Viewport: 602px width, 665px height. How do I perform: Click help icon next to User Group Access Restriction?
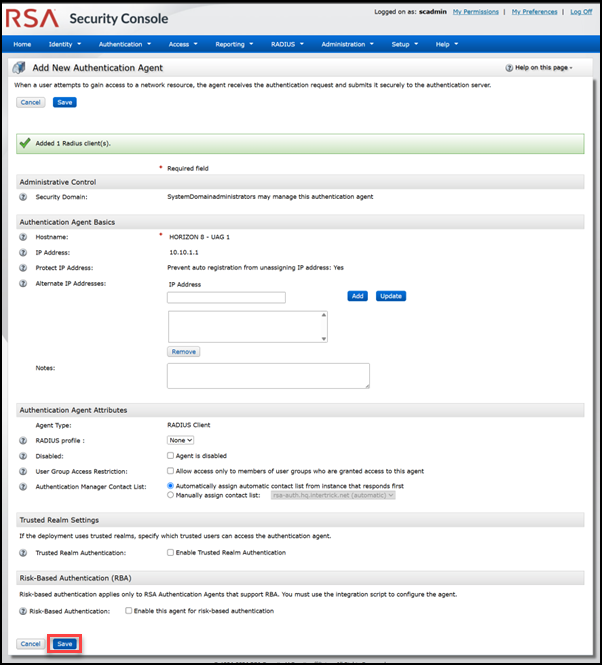pos(23,471)
